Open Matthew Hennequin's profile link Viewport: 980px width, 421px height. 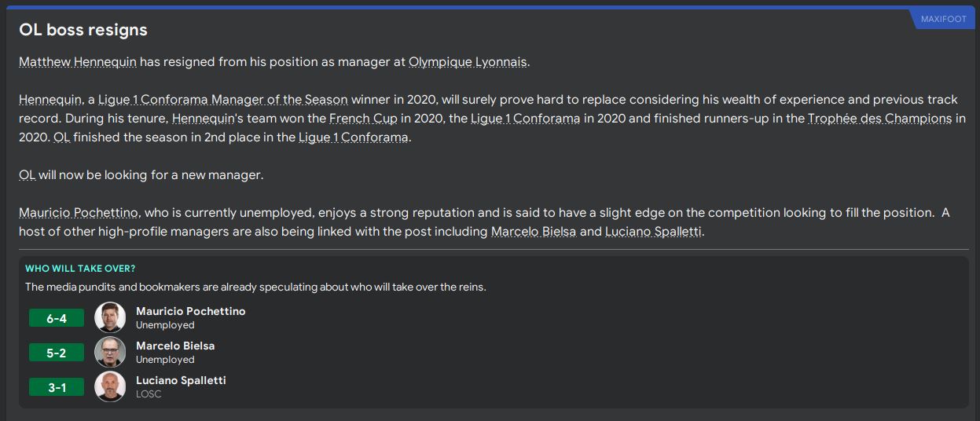[x=78, y=62]
